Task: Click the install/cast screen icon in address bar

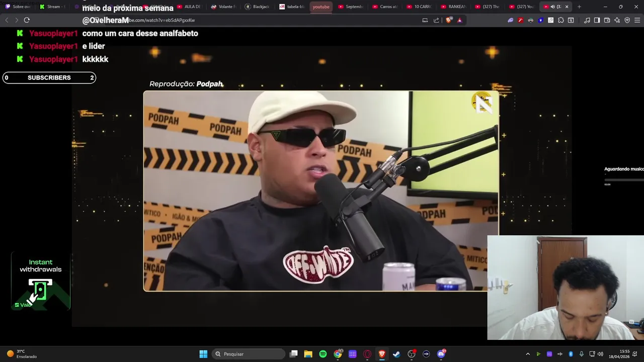Action: point(425,20)
